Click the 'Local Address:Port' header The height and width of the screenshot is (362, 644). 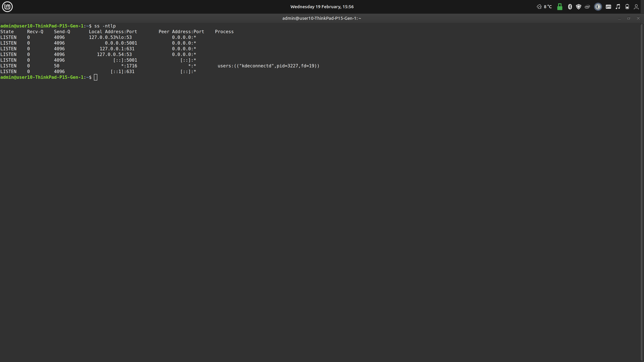(113, 32)
